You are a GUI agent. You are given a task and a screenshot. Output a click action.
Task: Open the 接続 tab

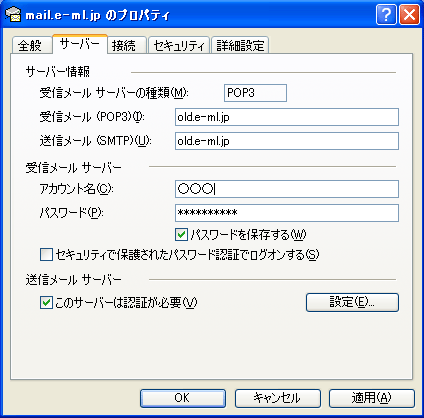pos(127,45)
